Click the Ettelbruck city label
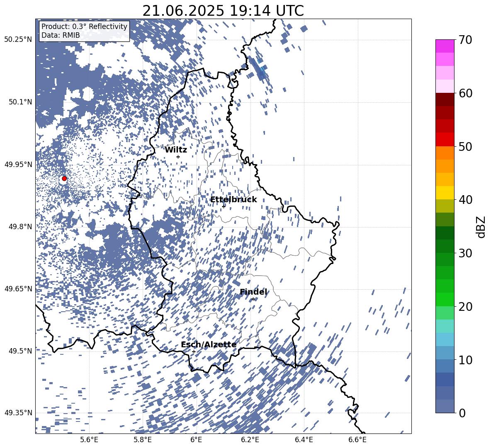 233,200
